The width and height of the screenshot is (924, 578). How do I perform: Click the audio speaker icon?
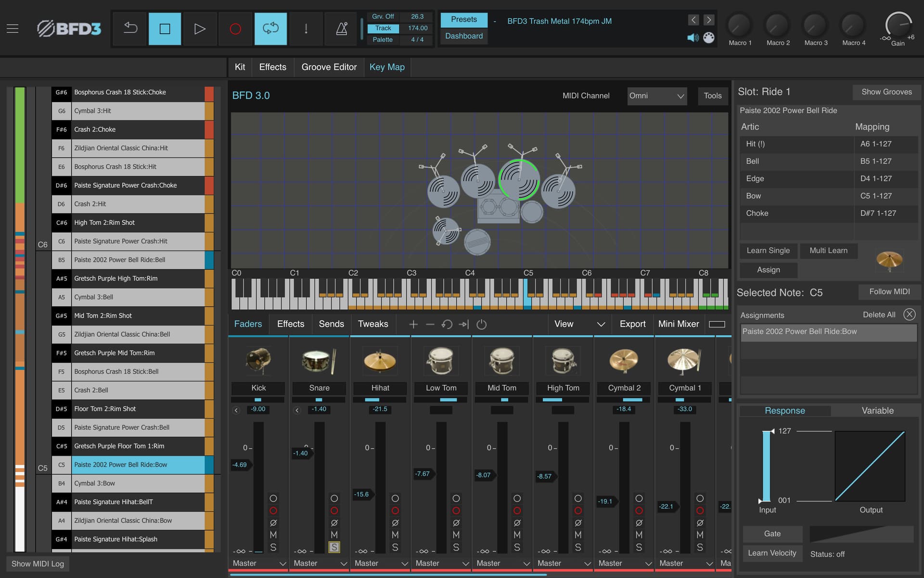coord(693,38)
